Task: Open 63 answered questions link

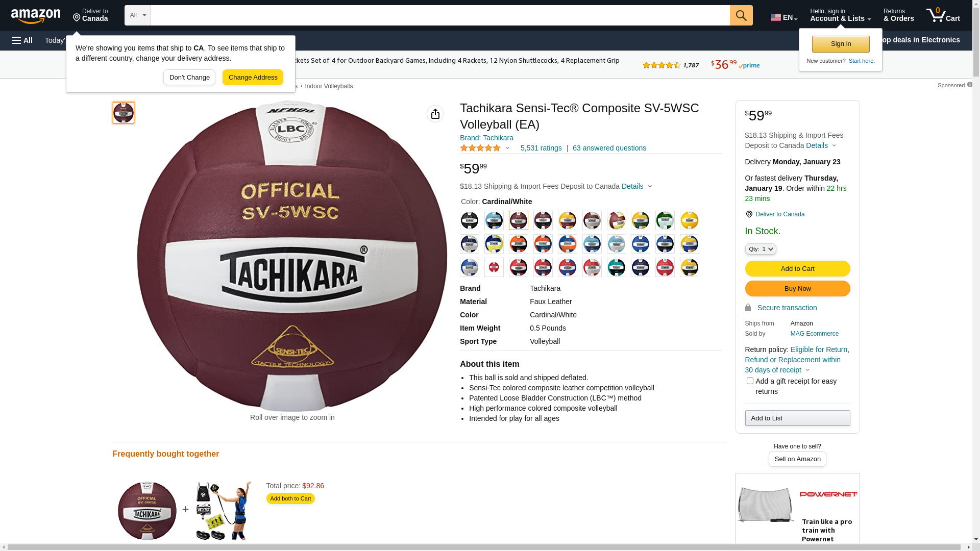Action: pyautogui.click(x=609, y=148)
